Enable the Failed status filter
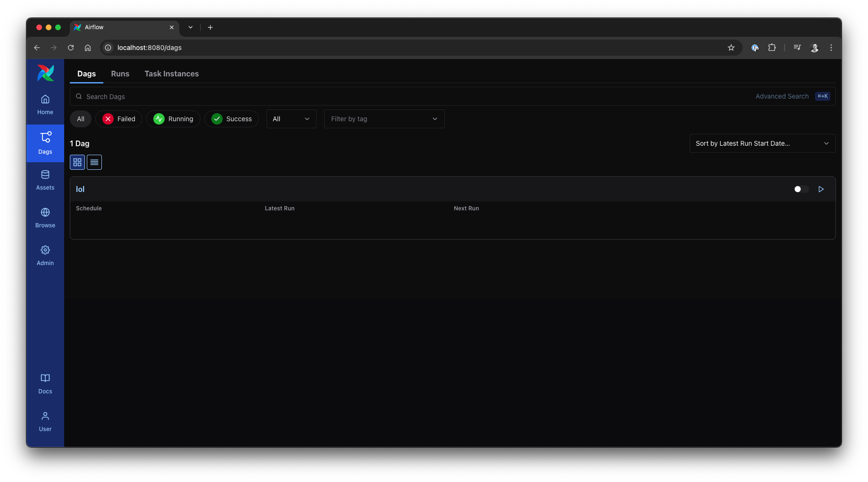868x482 pixels. 118,119
